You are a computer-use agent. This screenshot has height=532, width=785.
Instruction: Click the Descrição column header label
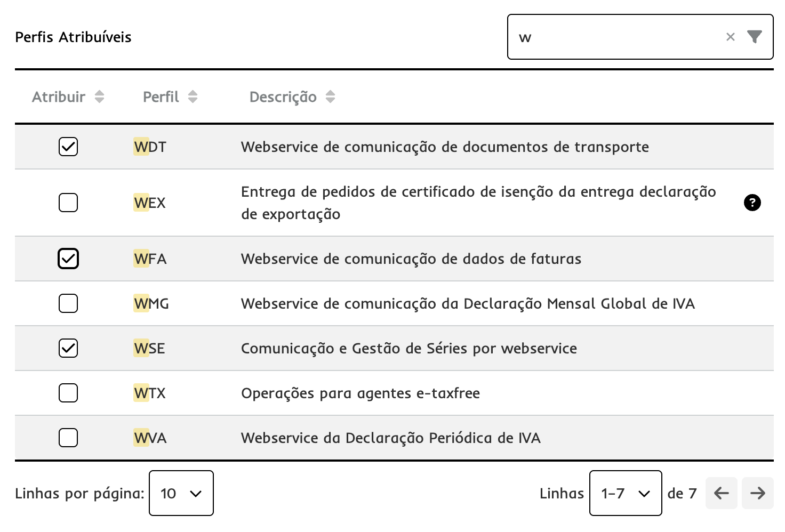[x=283, y=96]
